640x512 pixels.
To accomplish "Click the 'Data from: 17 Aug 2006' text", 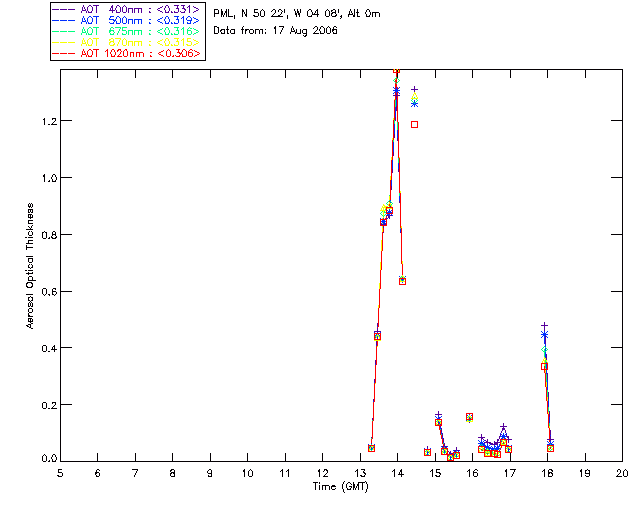I will [x=276, y=31].
